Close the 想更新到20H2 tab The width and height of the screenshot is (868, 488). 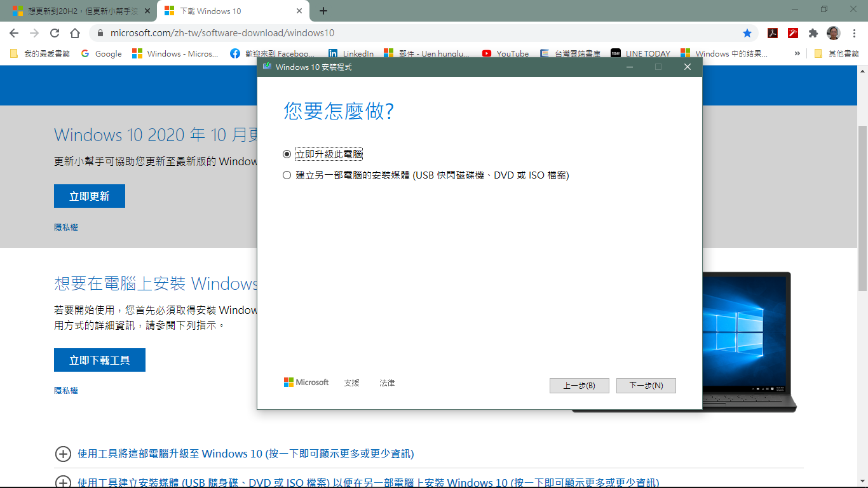(146, 11)
